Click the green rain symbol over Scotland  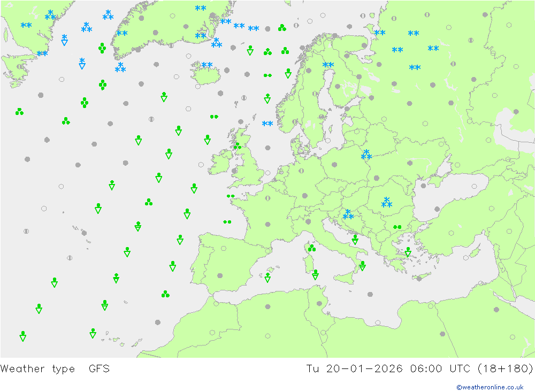[x=237, y=145]
